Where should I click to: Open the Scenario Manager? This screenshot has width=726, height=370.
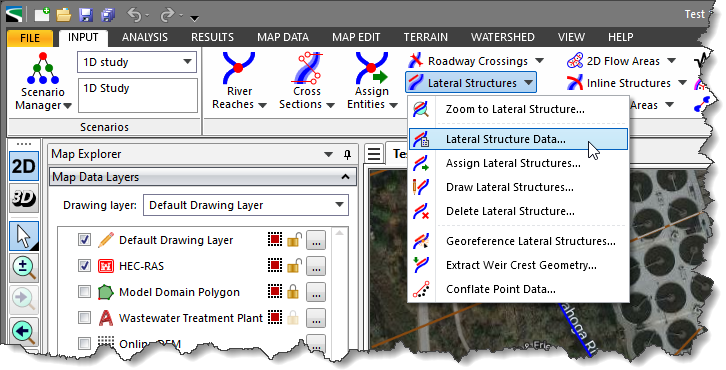coord(43,82)
